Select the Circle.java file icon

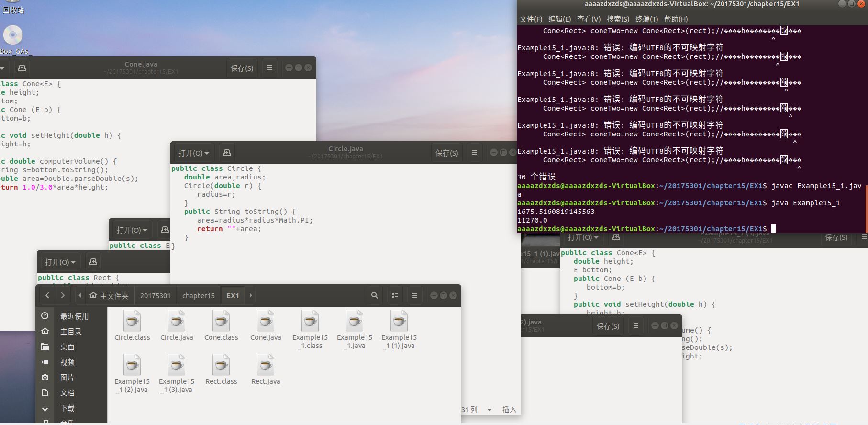[177, 321]
